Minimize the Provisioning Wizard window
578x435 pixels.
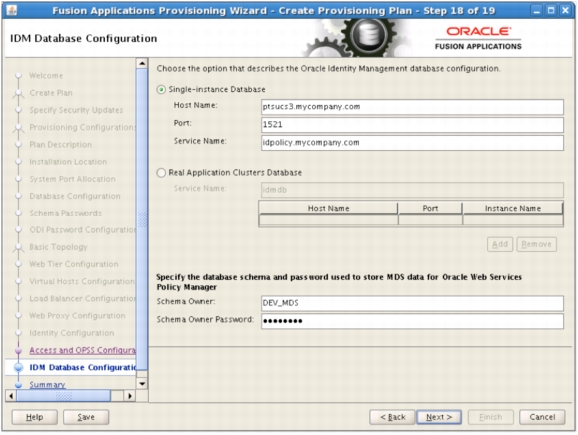(x=537, y=10)
